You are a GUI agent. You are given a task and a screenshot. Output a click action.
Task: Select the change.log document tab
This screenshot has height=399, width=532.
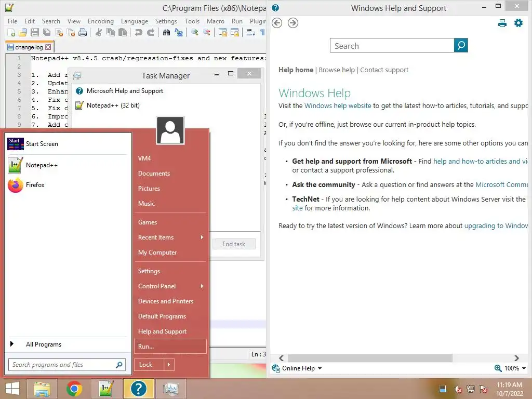click(29, 47)
